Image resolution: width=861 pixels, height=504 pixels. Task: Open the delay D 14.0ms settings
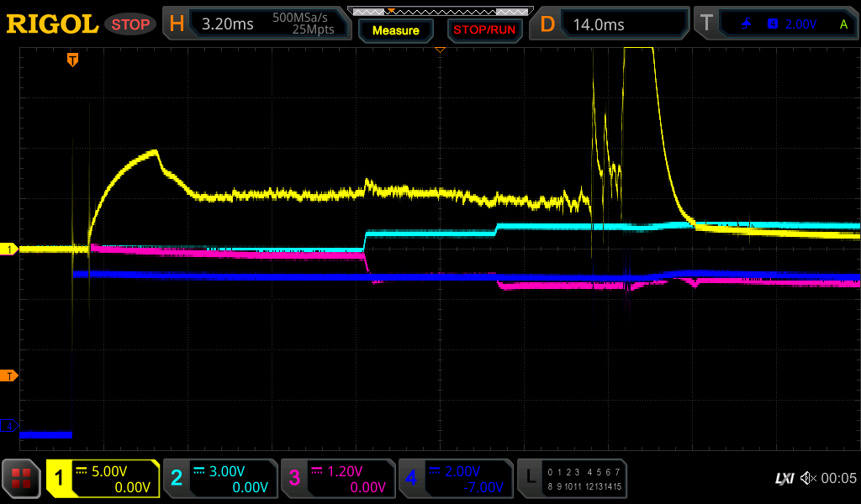612,24
